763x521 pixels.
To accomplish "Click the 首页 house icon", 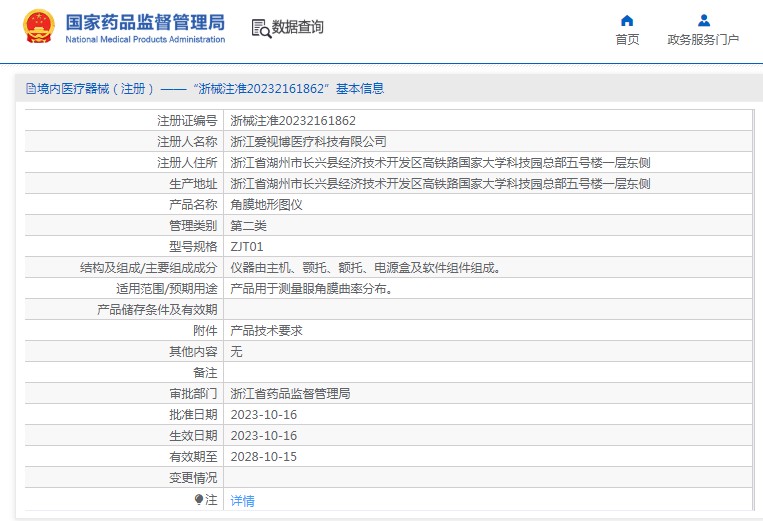I will click(x=627, y=21).
